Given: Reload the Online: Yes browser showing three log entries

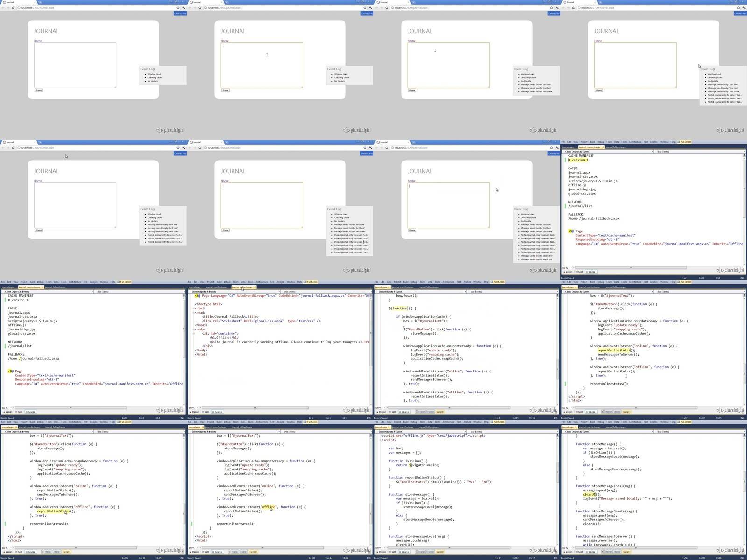Looking at the screenshot, I should pyautogui.click(x=13, y=7).
